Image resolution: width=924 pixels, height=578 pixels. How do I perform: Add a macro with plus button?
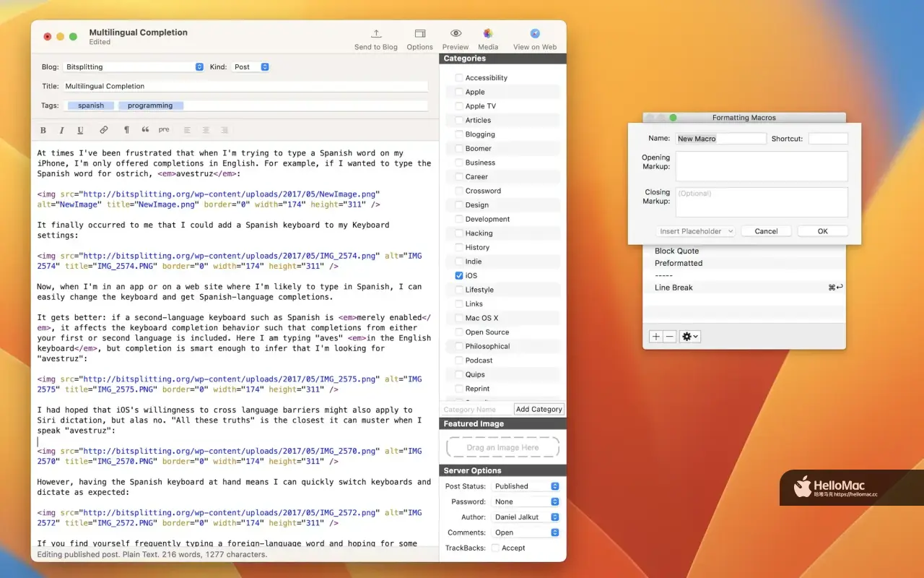(655, 337)
